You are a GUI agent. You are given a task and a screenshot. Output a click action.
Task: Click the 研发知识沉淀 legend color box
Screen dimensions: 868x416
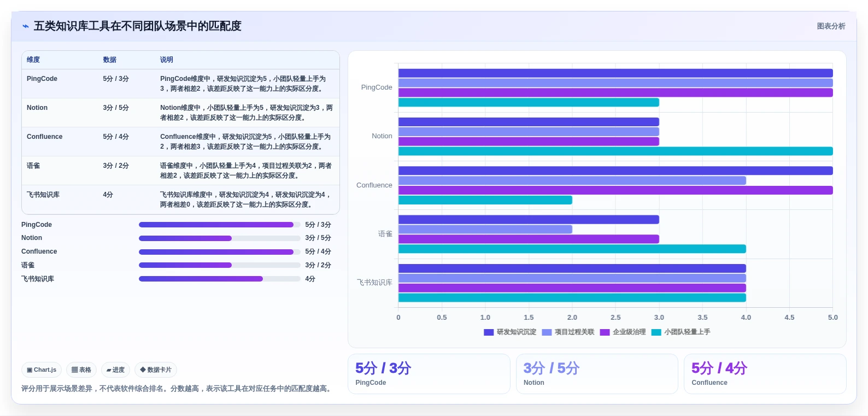point(489,332)
